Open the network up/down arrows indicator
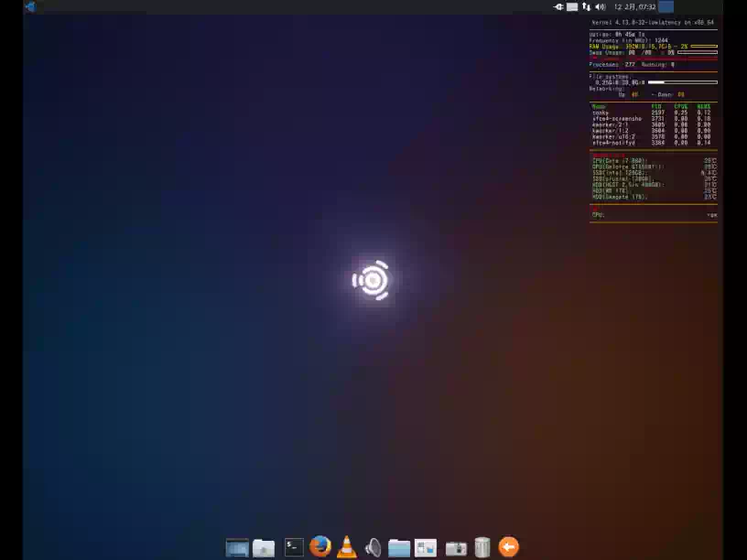Viewport: 747px width, 560px height. click(x=587, y=6)
